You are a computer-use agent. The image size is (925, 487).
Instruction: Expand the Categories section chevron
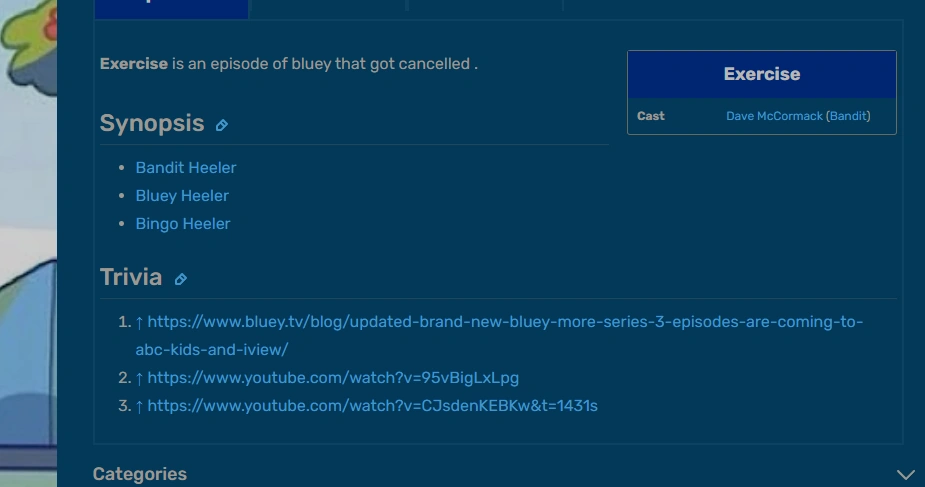906,475
